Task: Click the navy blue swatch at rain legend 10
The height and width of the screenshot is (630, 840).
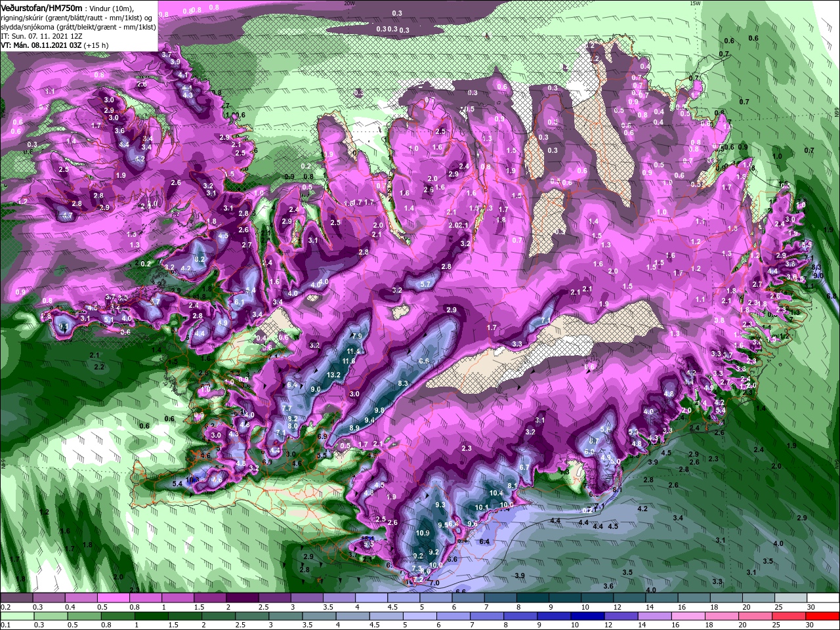Action: [x=587, y=616]
